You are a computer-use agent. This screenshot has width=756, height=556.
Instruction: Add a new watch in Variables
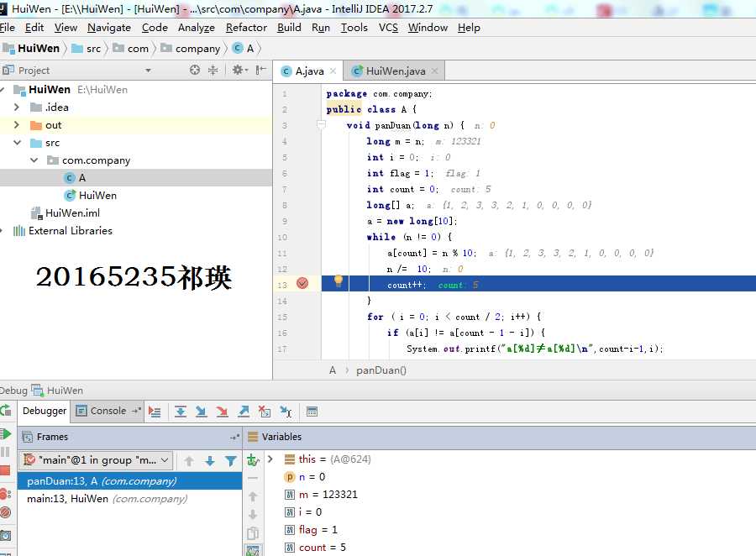[x=253, y=460]
